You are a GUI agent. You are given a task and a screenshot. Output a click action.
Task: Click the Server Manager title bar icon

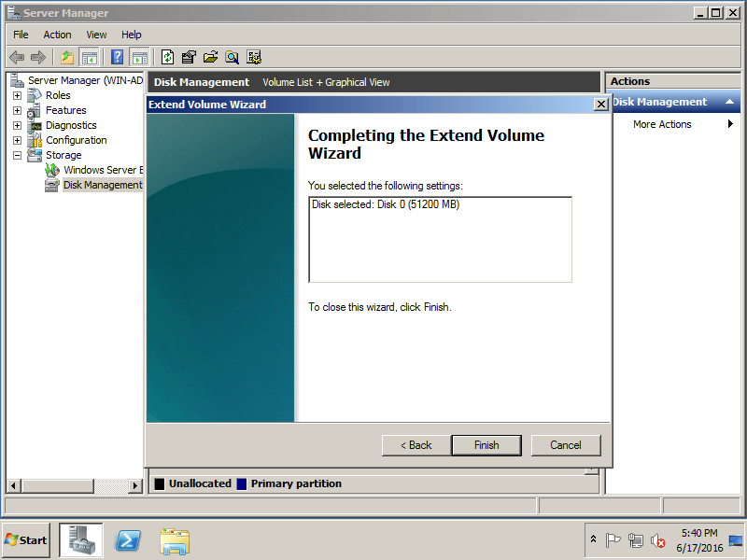click(14, 13)
